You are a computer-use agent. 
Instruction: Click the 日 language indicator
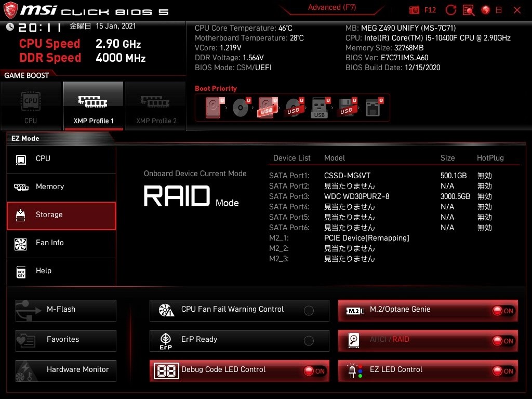pyautogui.click(x=499, y=10)
